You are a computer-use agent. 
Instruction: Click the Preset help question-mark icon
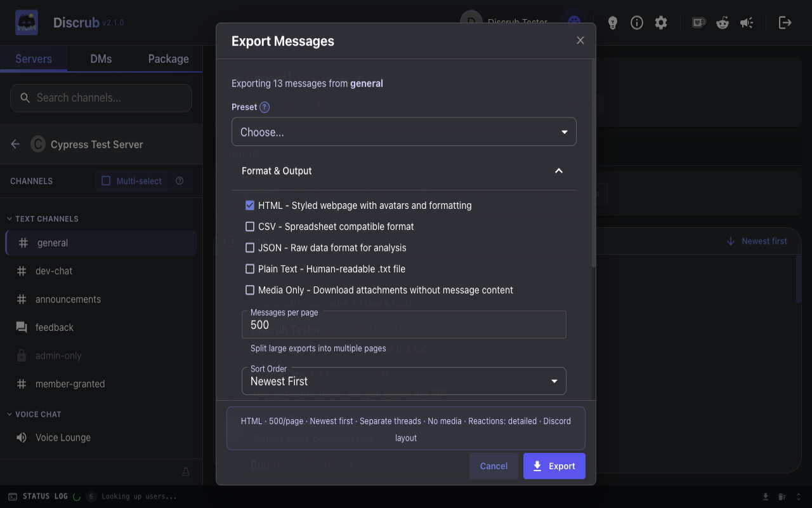coord(265,107)
